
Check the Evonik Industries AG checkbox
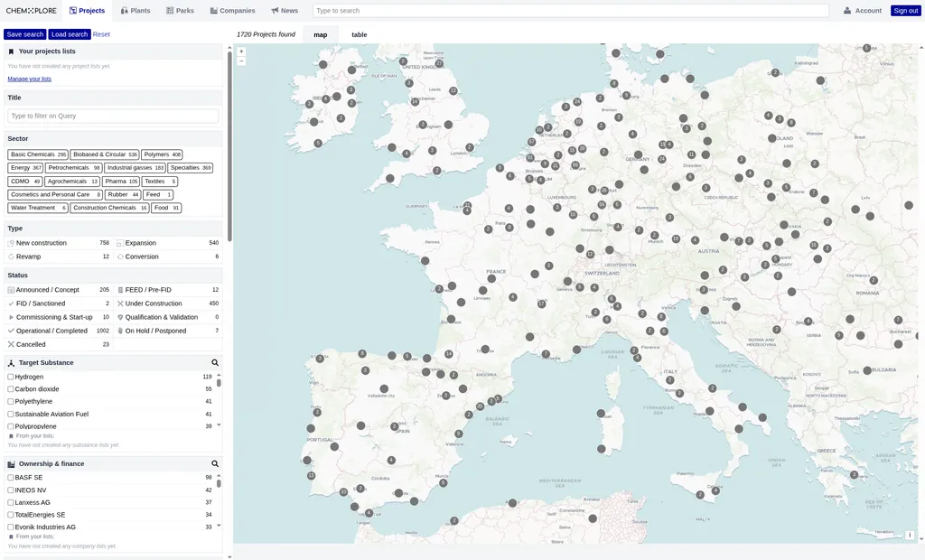(x=11, y=527)
